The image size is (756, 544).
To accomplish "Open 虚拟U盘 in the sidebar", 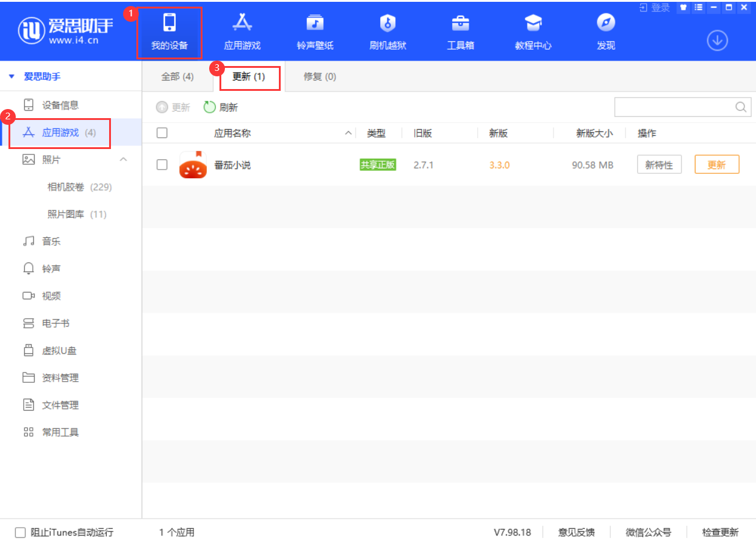I will point(59,350).
